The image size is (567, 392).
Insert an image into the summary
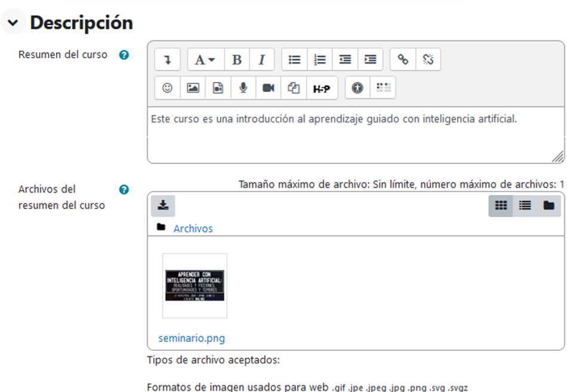(193, 88)
